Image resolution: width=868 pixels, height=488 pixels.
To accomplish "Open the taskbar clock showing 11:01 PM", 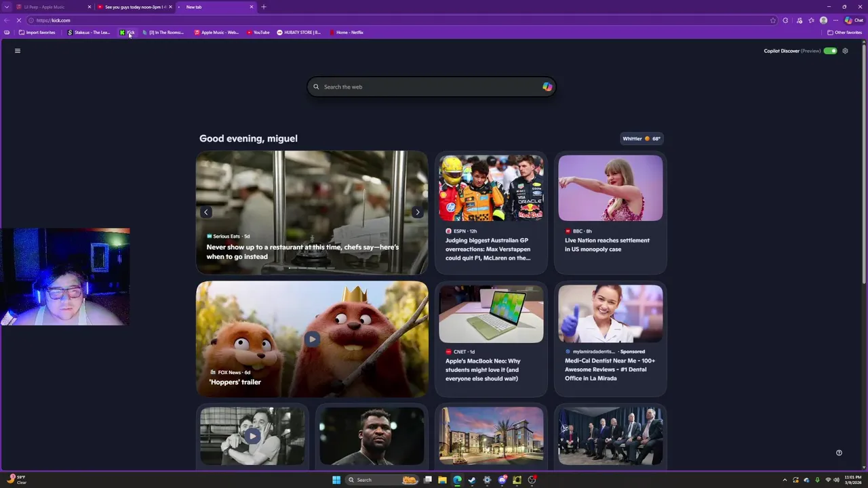I will [x=852, y=480].
